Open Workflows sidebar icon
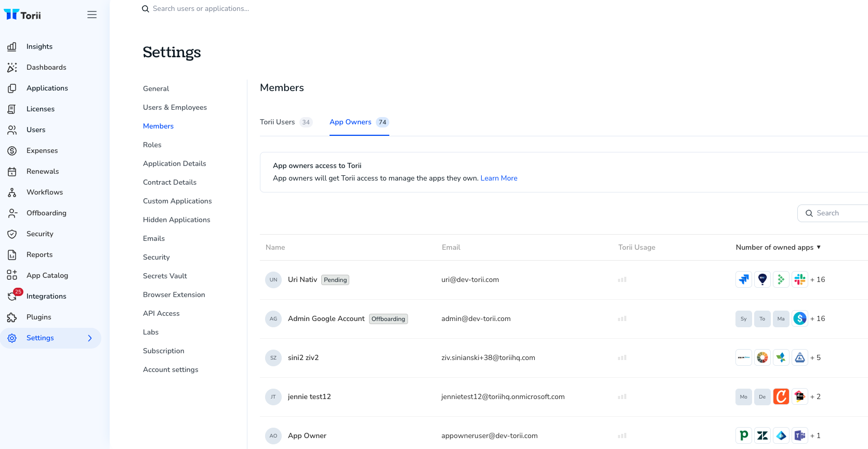This screenshot has width=868, height=449. click(x=12, y=193)
